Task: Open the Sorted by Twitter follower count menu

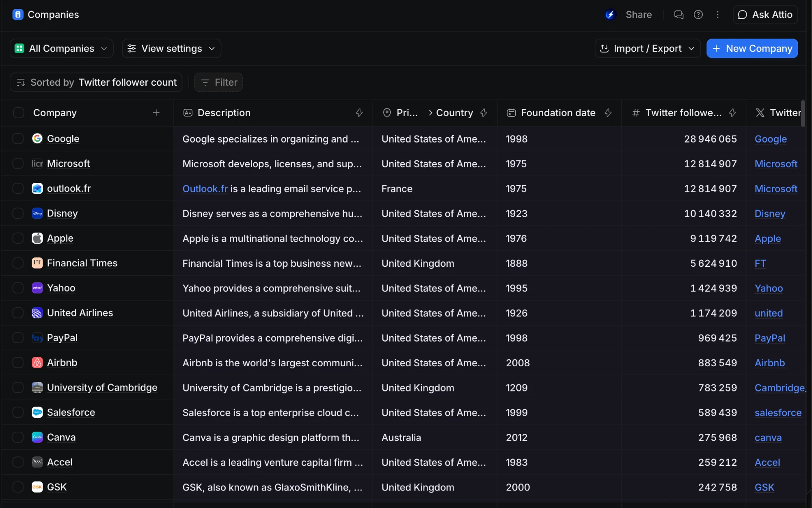Action: (96, 82)
